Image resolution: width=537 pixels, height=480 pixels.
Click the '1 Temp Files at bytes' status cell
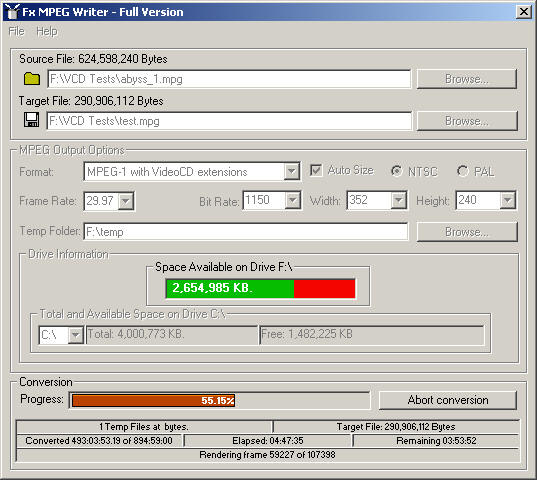coord(144,427)
